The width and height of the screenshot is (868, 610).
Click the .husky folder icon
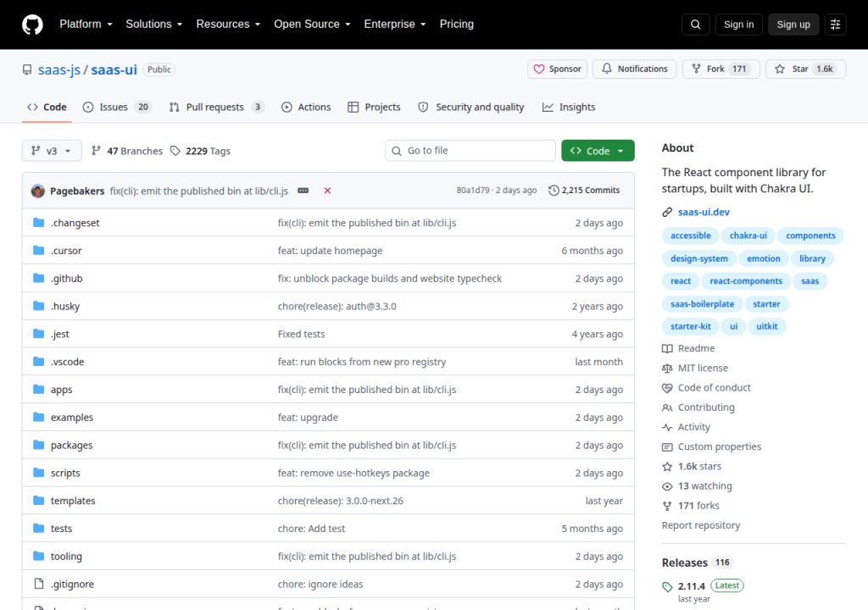38,306
